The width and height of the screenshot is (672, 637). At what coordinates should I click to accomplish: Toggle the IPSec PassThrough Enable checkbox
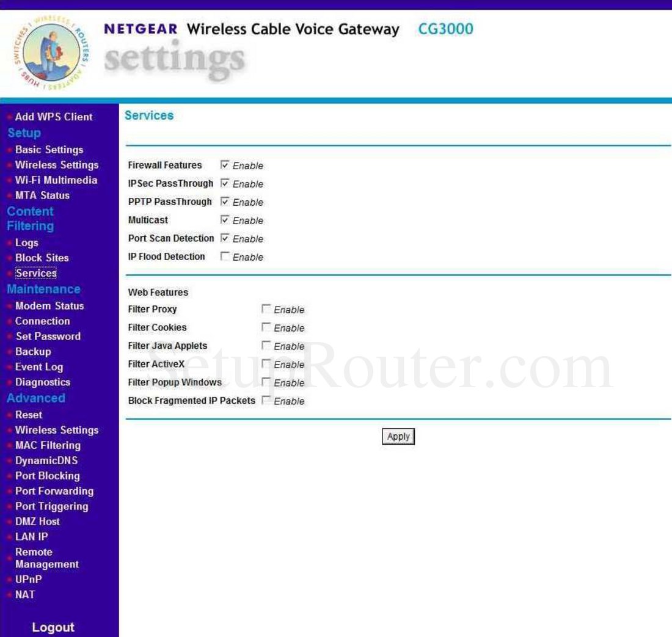[225, 183]
